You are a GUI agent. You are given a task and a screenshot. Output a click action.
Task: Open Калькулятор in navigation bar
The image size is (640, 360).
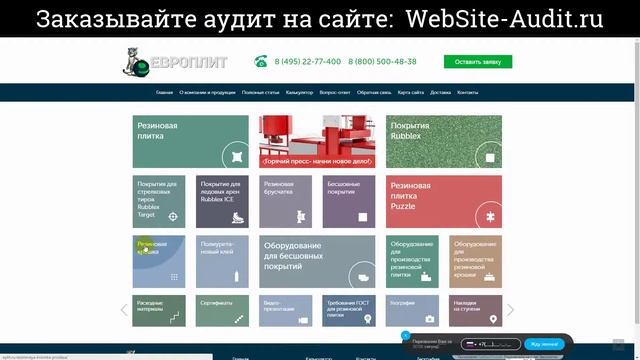tap(299, 93)
